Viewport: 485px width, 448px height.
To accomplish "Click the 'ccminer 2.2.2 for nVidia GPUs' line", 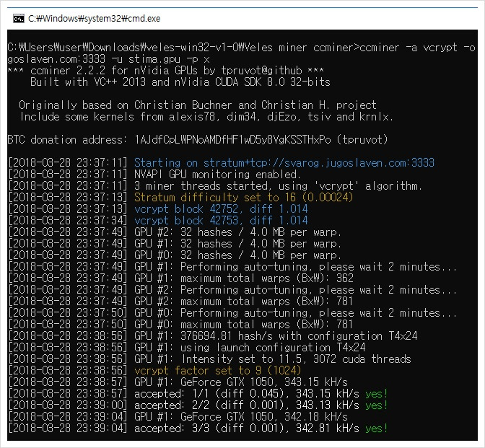I will [x=165, y=71].
